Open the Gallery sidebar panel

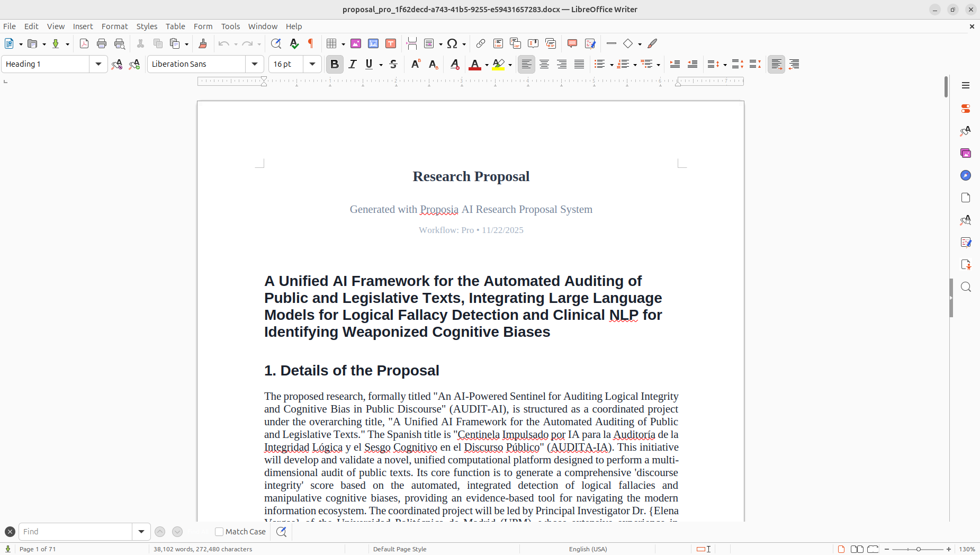(x=966, y=153)
